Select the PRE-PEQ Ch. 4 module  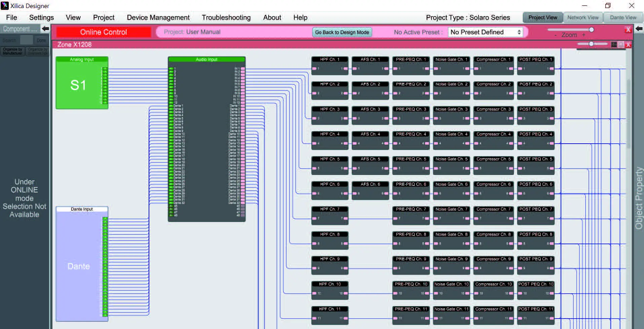click(x=411, y=140)
